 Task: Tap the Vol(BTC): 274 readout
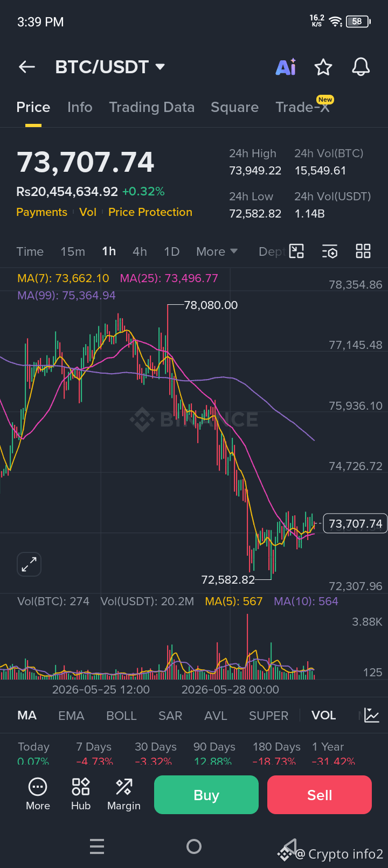coord(53,601)
